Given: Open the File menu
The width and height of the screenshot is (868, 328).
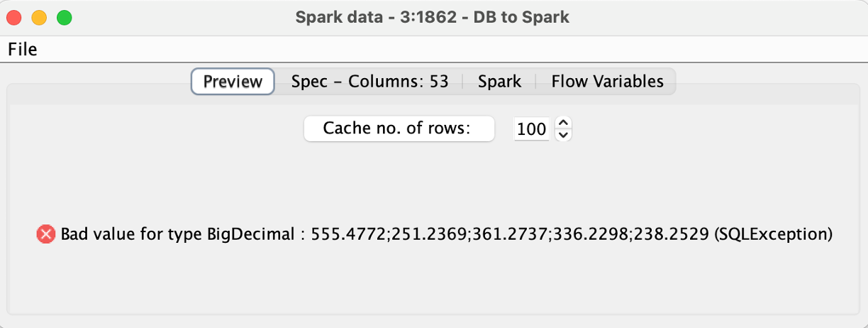Looking at the screenshot, I should (23, 49).
